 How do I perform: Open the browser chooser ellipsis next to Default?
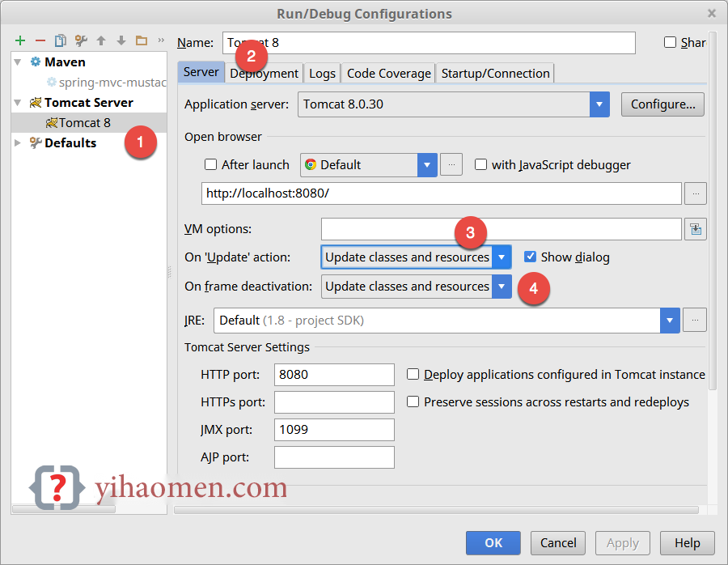click(451, 165)
